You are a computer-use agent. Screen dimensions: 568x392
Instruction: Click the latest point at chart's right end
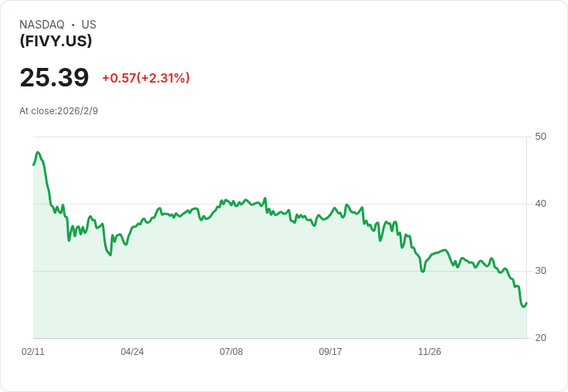click(526, 303)
